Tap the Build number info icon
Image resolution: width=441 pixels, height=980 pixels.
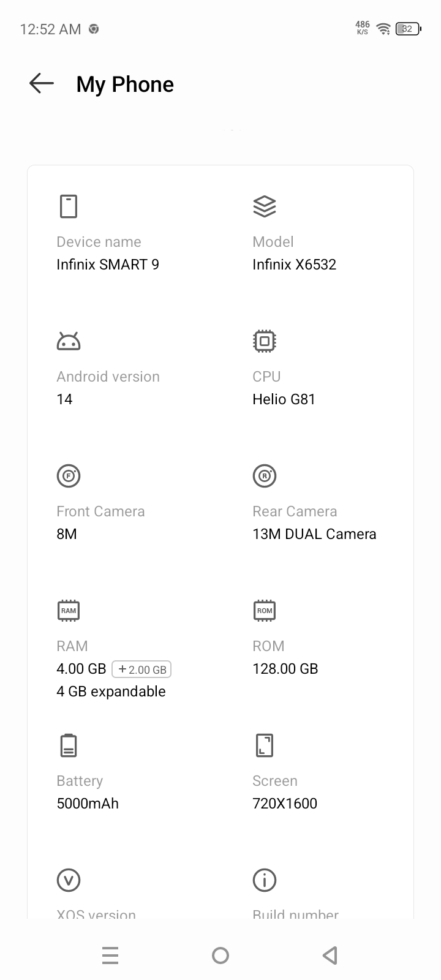pyautogui.click(x=265, y=880)
